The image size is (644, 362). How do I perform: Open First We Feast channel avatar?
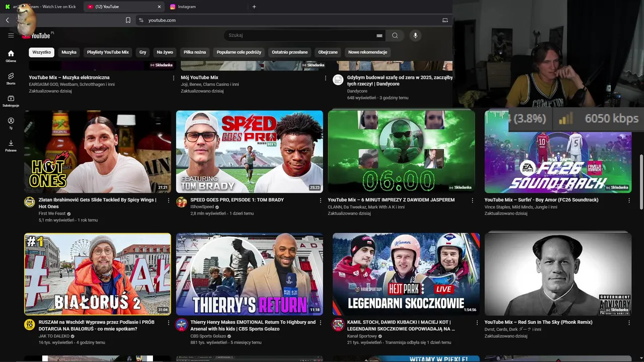point(30,202)
